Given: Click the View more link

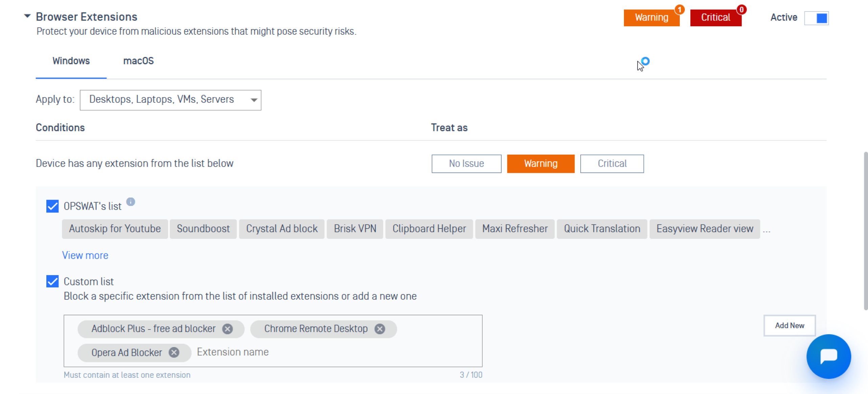Looking at the screenshot, I should point(85,255).
